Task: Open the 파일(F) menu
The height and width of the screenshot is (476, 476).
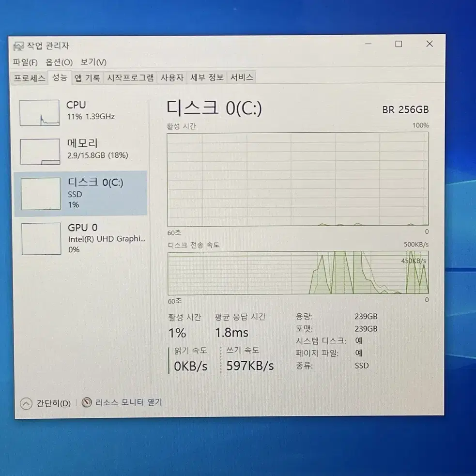Action: click(25, 62)
